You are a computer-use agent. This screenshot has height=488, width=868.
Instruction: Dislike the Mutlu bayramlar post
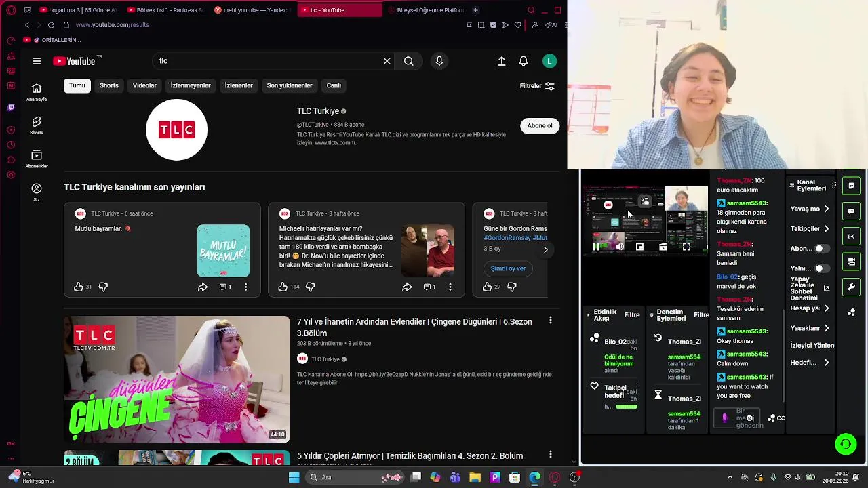point(103,287)
